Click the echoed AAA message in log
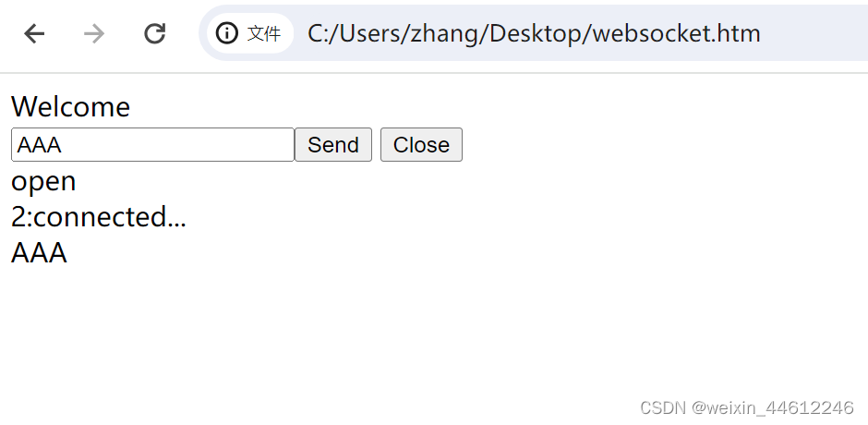This screenshot has width=868, height=425. 39,253
